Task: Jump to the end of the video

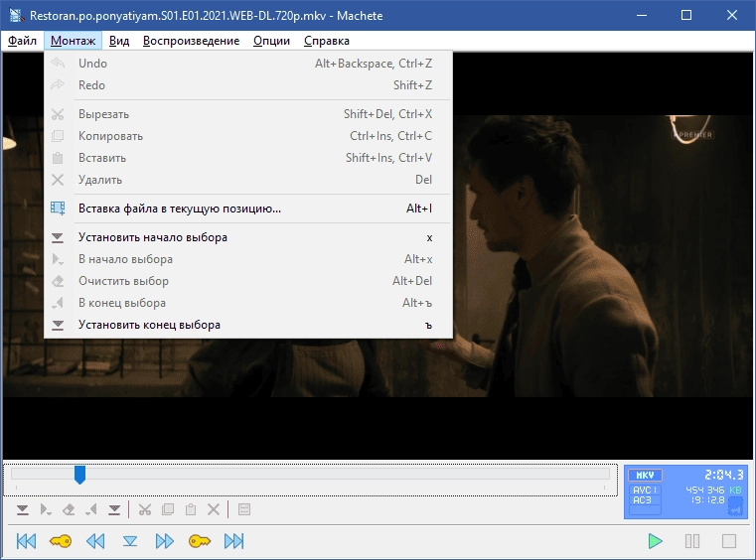Action: pyautogui.click(x=233, y=541)
